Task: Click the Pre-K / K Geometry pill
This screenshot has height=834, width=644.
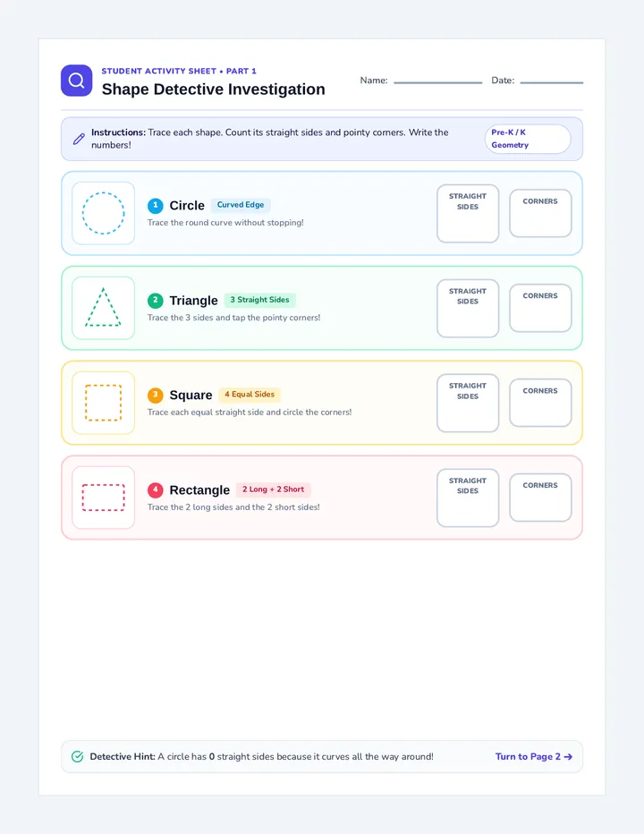Action: (x=528, y=139)
